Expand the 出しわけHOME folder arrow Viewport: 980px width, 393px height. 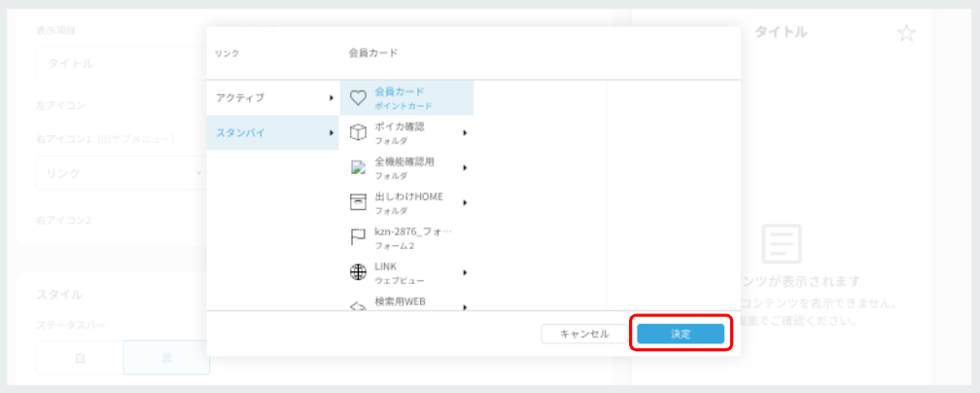(465, 202)
